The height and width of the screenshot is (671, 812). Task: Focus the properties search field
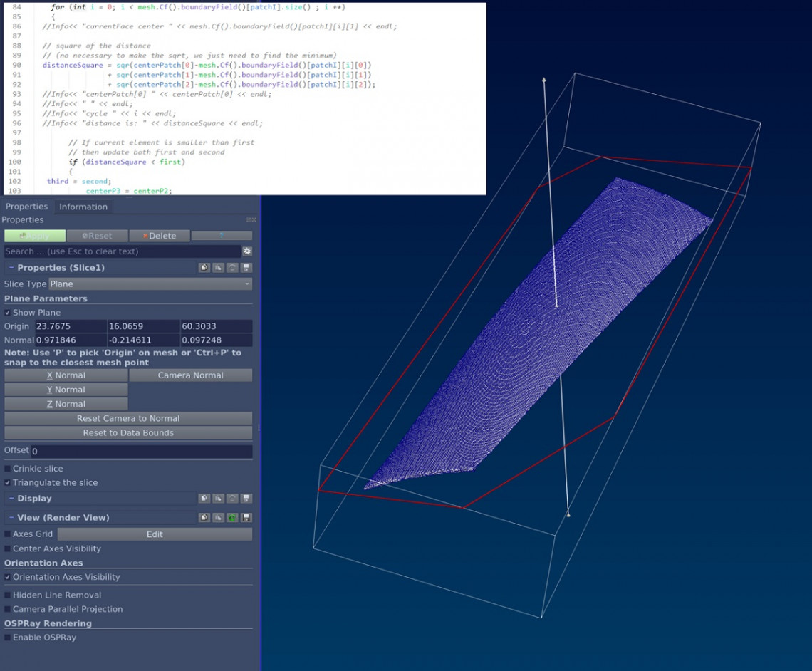(123, 251)
